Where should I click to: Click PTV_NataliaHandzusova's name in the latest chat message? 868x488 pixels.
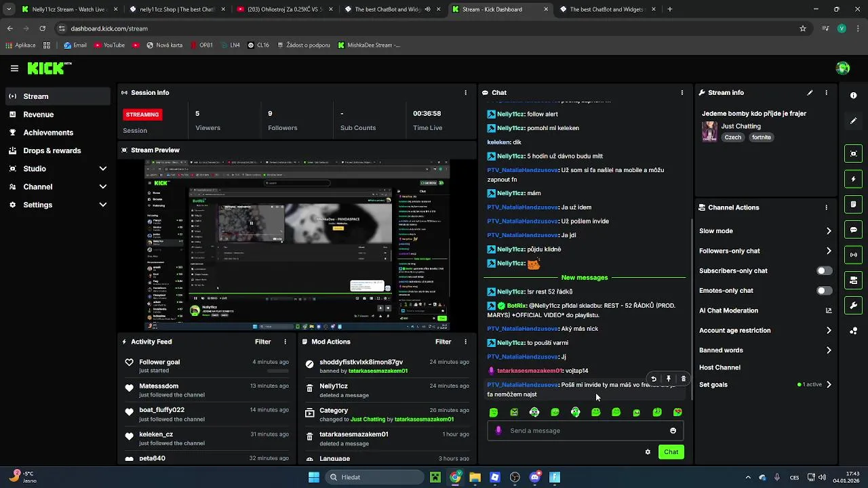[522, 385]
